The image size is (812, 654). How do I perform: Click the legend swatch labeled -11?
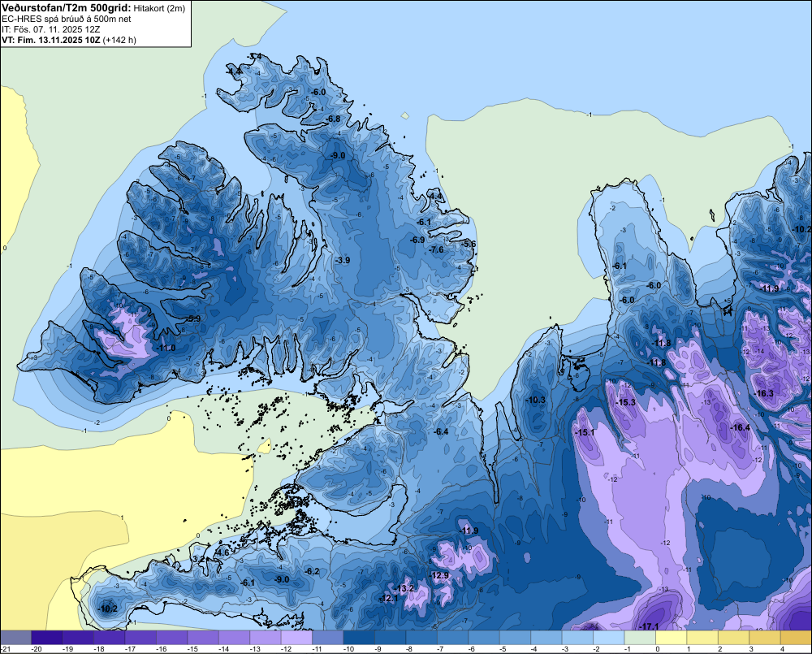[x=328, y=637]
